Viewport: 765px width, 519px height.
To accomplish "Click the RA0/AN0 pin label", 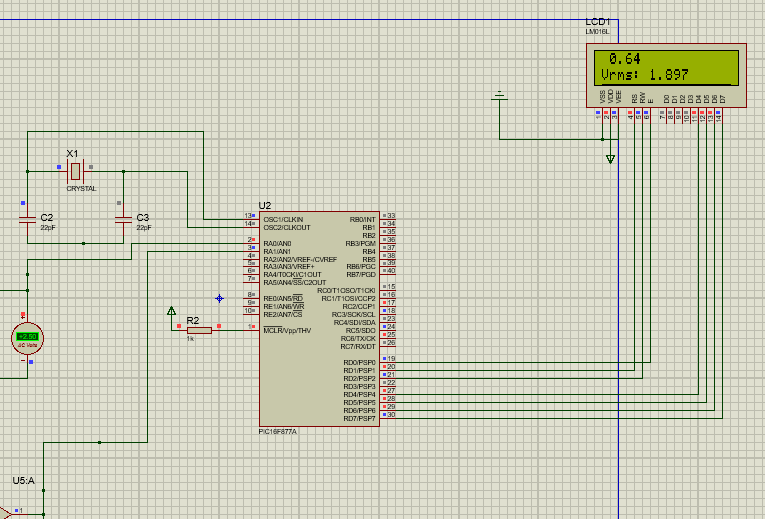I will tap(277, 243).
